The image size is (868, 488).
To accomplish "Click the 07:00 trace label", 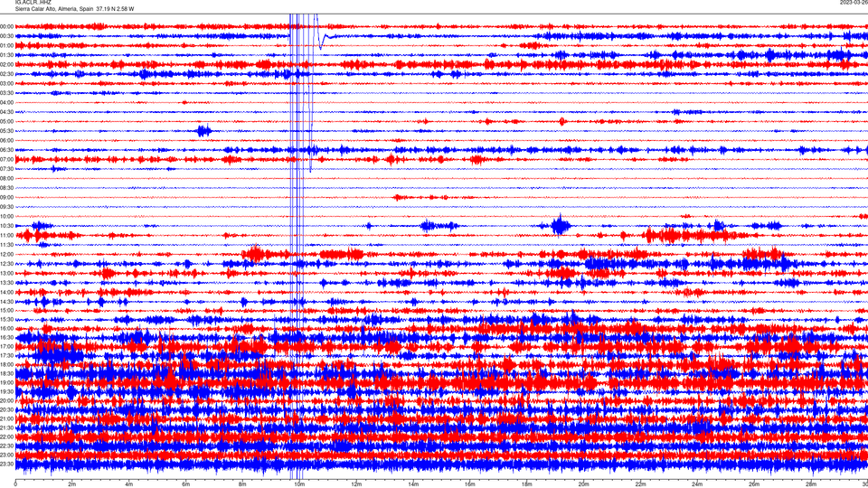I will coord(6,159).
